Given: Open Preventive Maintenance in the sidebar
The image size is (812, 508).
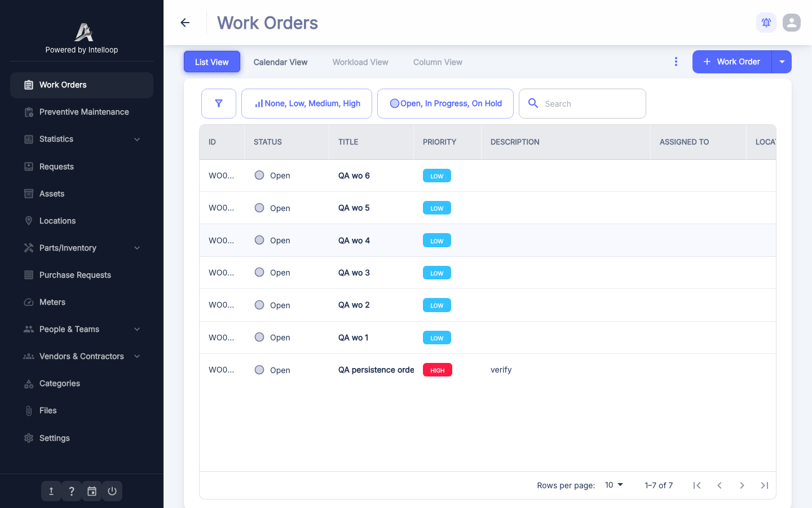Looking at the screenshot, I should (x=82, y=112).
